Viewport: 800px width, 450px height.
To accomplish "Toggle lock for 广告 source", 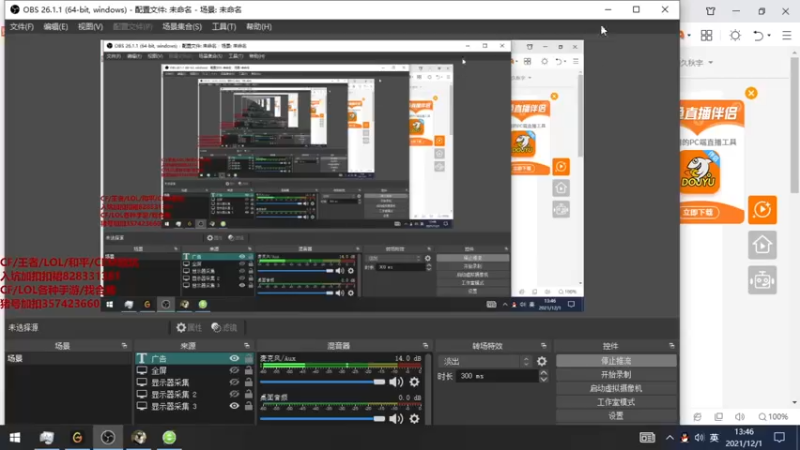I will [x=248, y=358].
